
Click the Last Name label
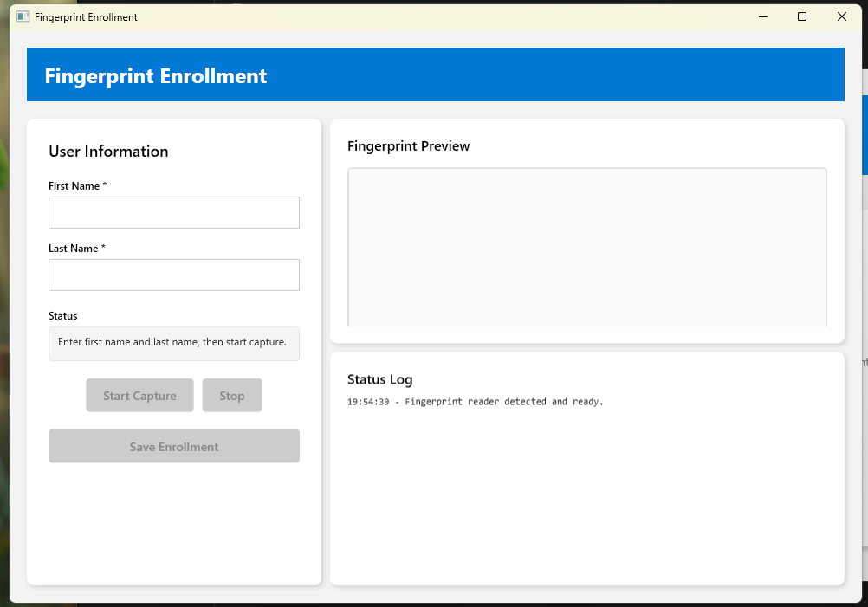[x=76, y=249]
